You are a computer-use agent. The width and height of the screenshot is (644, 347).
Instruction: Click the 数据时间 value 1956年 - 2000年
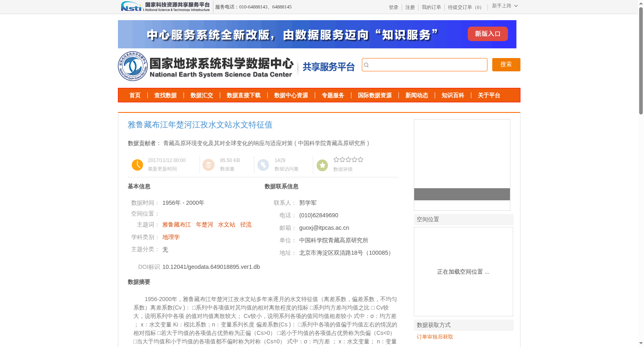point(183,203)
